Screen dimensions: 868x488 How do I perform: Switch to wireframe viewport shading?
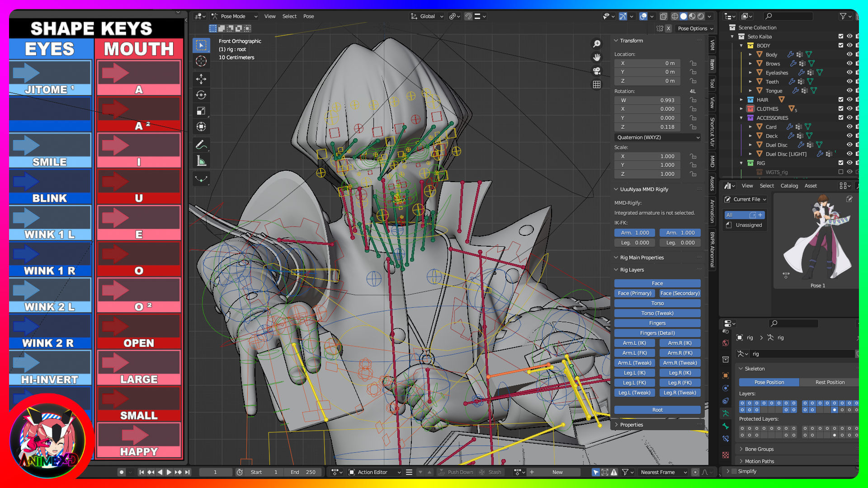[675, 16]
